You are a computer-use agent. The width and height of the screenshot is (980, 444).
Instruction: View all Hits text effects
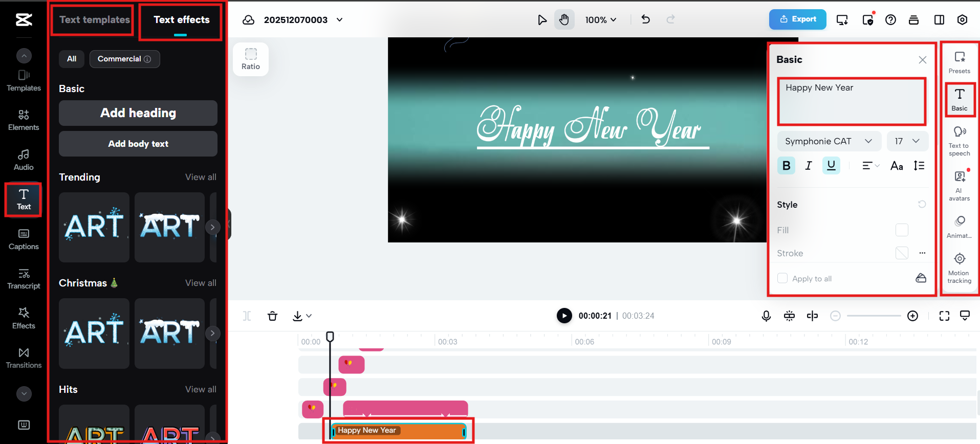(x=201, y=389)
